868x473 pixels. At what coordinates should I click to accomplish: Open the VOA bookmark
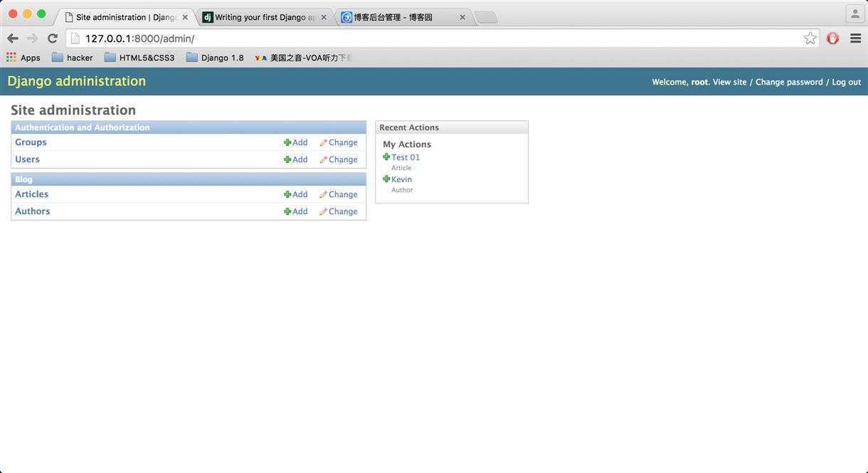[304, 58]
